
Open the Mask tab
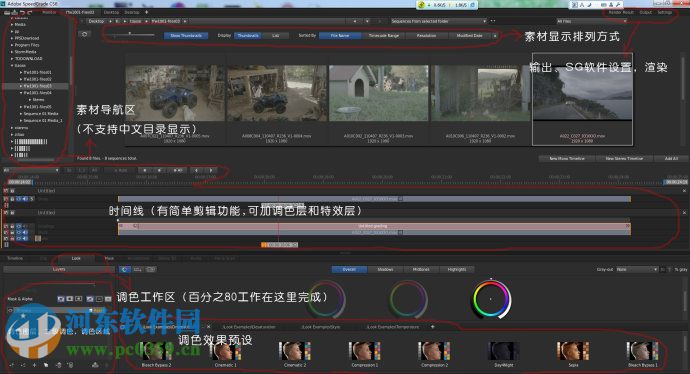[x=109, y=258]
